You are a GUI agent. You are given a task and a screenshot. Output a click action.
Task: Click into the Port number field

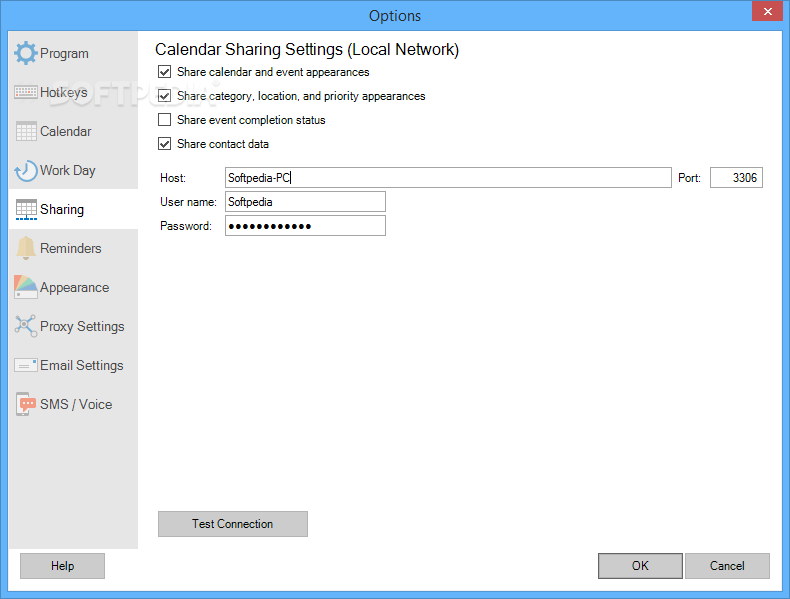click(736, 178)
